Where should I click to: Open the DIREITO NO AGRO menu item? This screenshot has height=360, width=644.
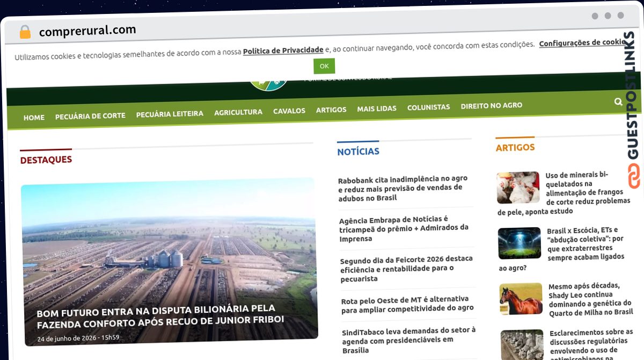tap(491, 106)
